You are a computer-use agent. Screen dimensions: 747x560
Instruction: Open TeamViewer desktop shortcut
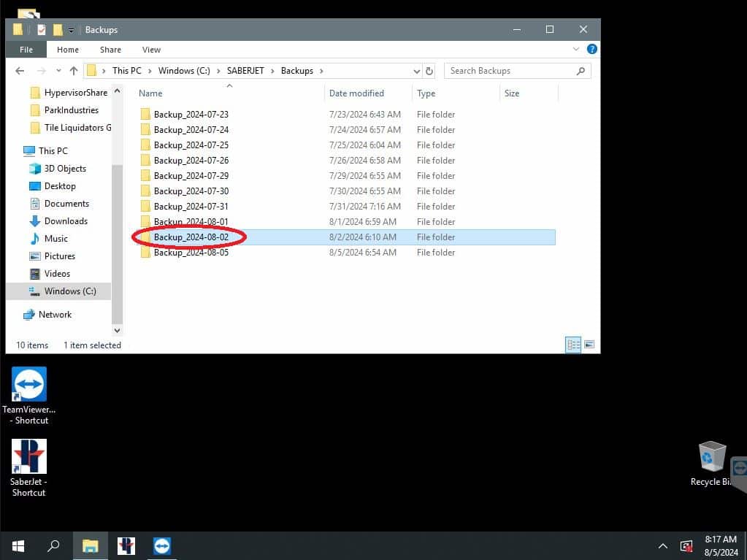29,395
